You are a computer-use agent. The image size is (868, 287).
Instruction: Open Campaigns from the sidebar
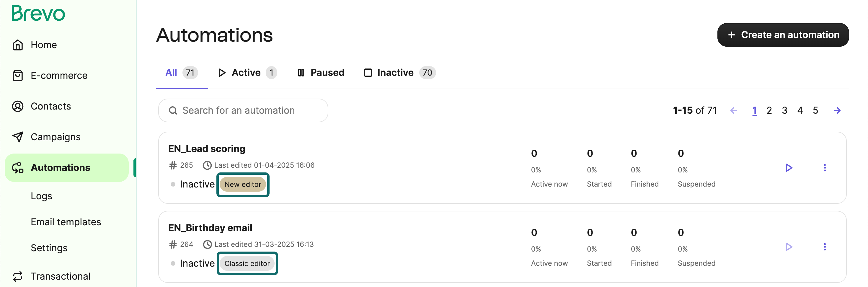pos(46,137)
